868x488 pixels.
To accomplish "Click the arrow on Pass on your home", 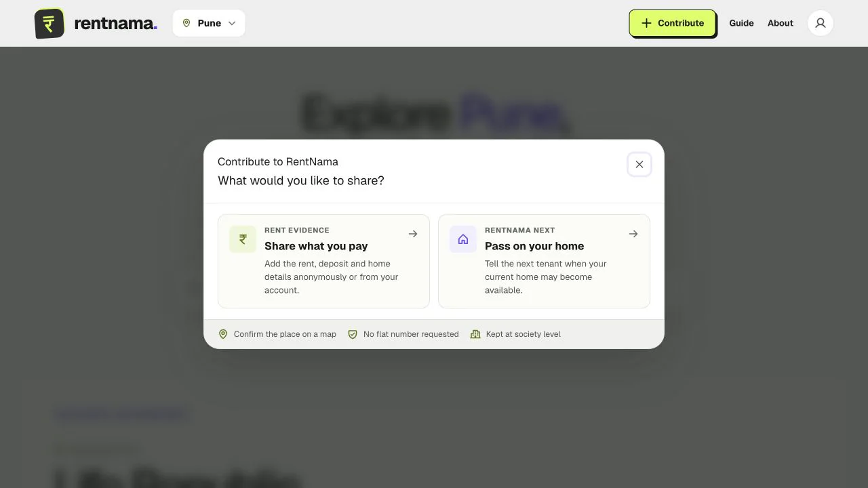I will coord(633,234).
